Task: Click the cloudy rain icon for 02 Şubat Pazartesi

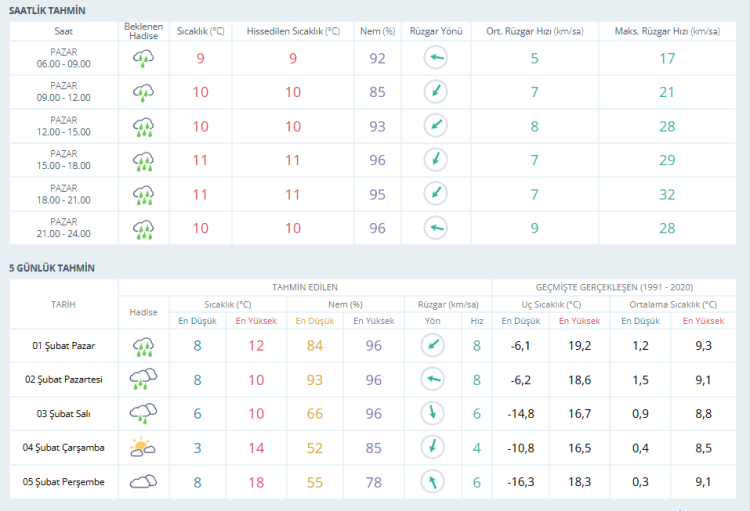Action: [x=143, y=380]
